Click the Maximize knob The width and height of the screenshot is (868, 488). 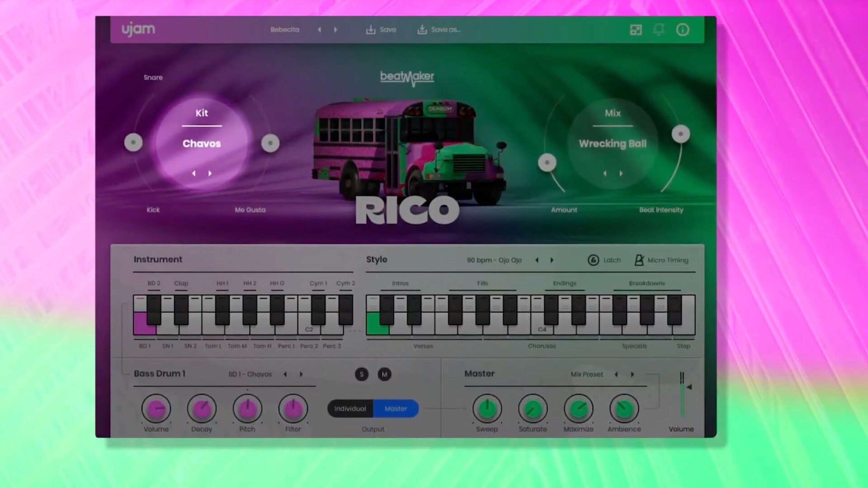click(x=578, y=408)
